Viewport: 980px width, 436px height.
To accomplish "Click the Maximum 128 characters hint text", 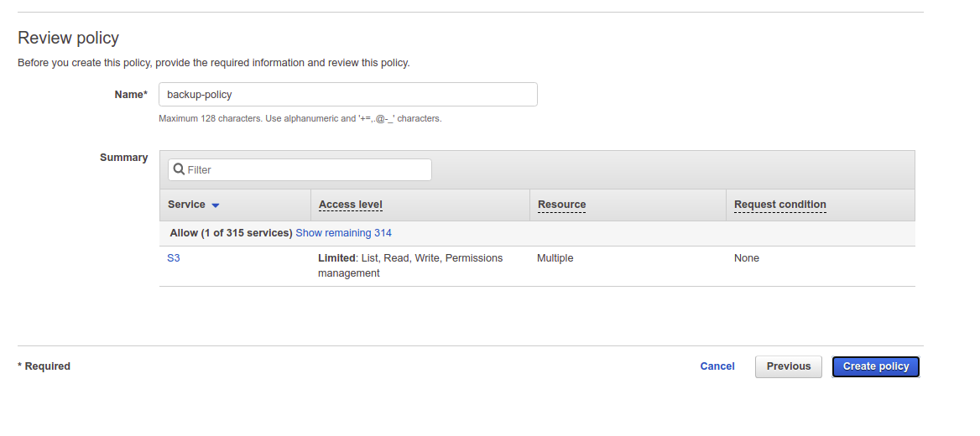I will click(300, 119).
